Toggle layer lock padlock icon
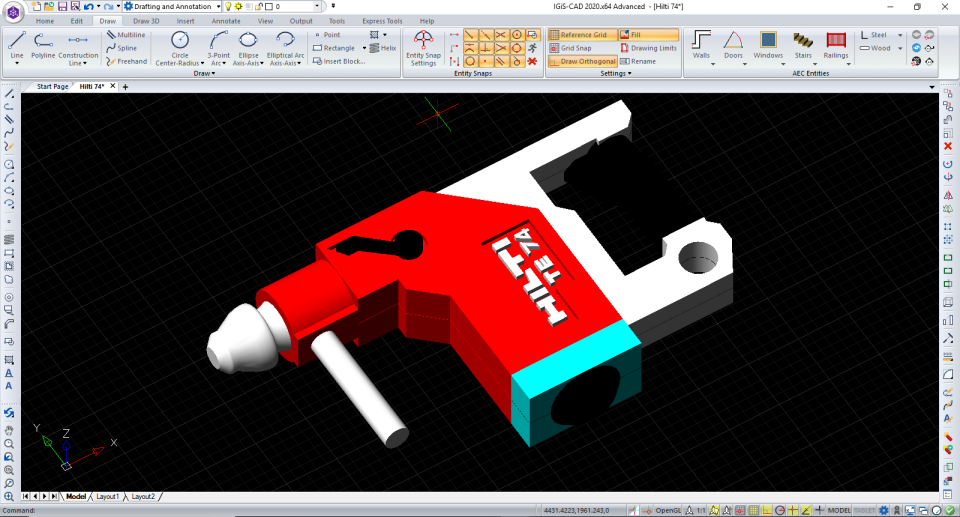The width and height of the screenshot is (960, 517). (x=258, y=6)
